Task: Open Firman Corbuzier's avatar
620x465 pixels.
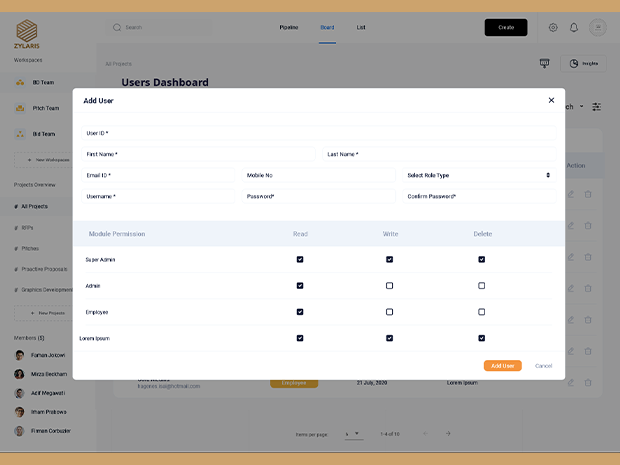Action: [x=19, y=431]
